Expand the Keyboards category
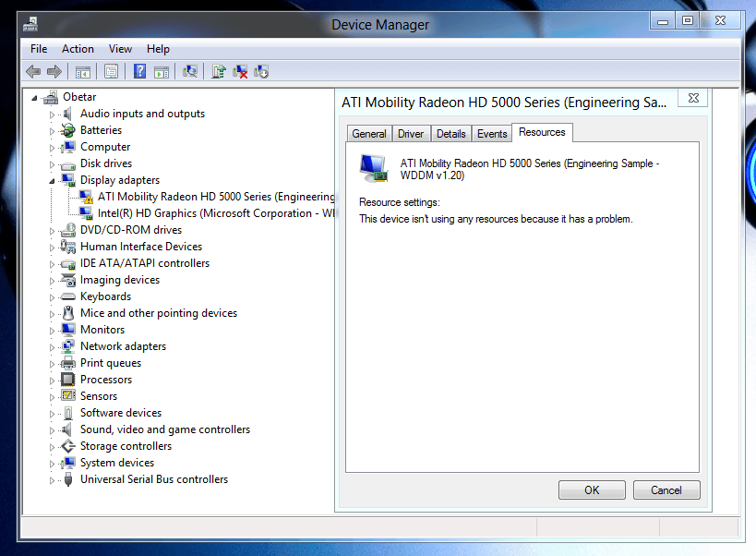Image resolution: width=756 pixels, height=556 pixels. point(52,297)
